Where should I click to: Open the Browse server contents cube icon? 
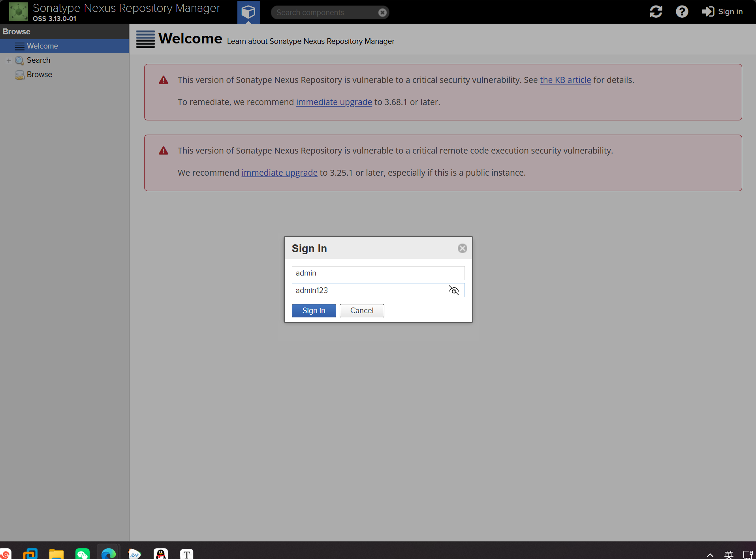coord(248,12)
